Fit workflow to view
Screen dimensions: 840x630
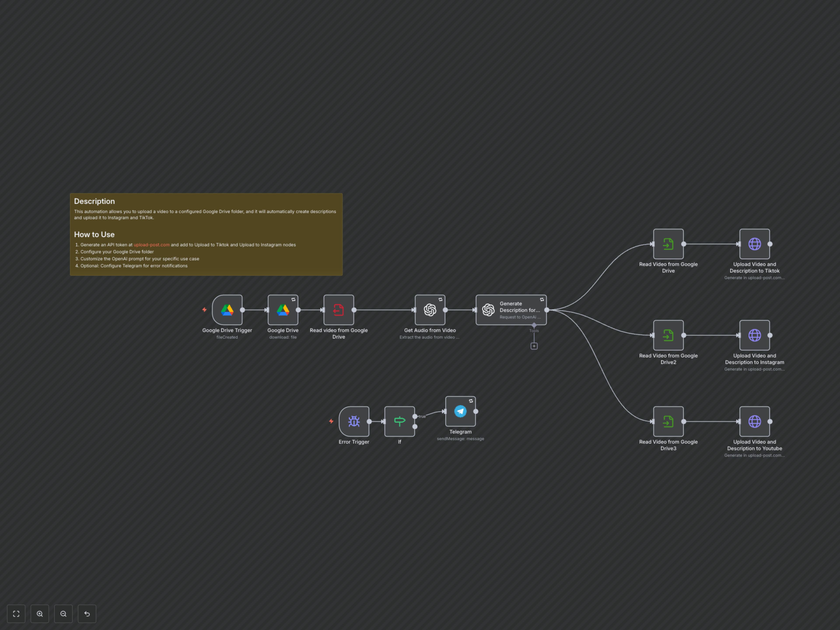[16, 614]
